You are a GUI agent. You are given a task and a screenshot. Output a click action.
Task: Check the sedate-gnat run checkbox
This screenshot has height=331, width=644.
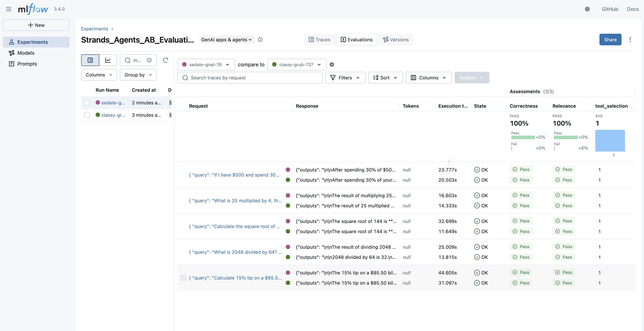coord(87,103)
